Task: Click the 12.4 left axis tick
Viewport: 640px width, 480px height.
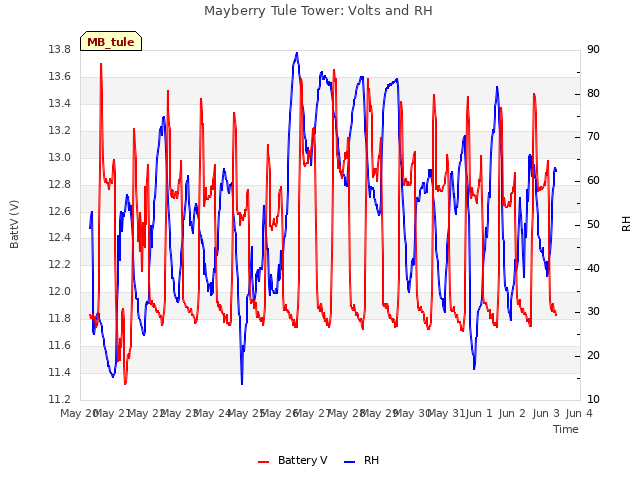Action: tap(60, 238)
